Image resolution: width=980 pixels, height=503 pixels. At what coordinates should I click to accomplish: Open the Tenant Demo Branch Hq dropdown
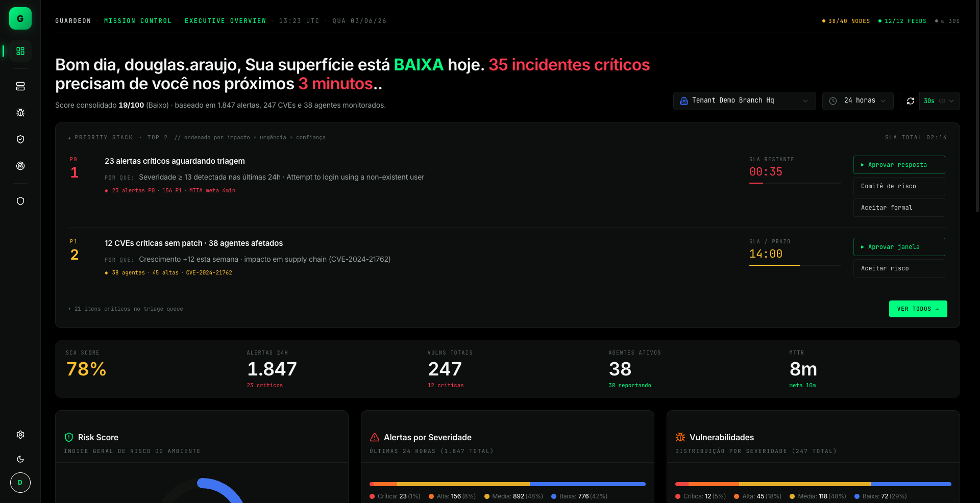744,101
